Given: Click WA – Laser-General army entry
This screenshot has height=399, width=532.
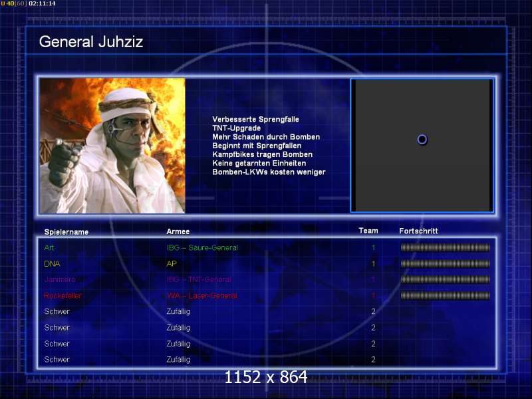Looking at the screenshot, I should pyautogui.click(x=201, y=296).
